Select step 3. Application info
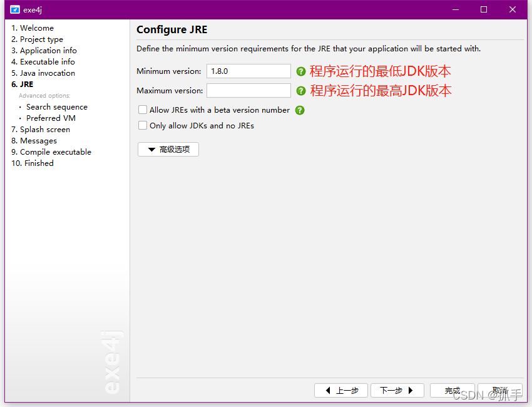This screenshot has width=532, height=407. pyautogui.click(x=44, y=51)
